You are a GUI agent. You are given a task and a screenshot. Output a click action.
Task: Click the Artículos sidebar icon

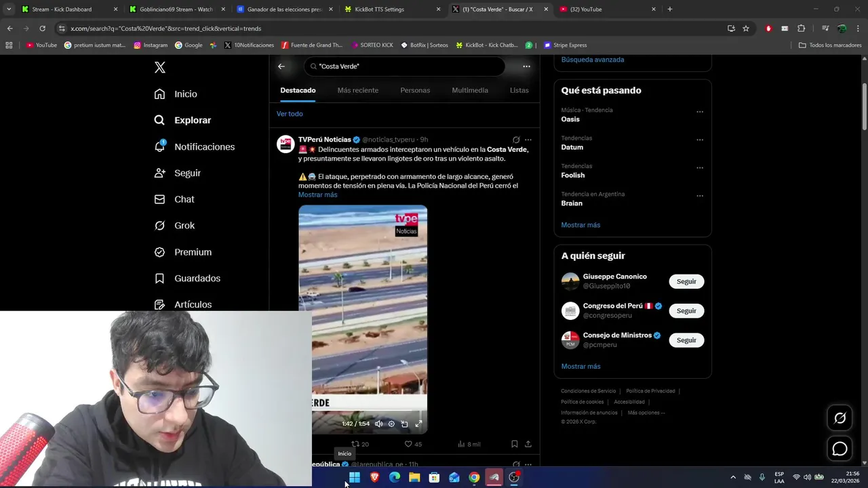pyautogui.click(x=159, y=304)
